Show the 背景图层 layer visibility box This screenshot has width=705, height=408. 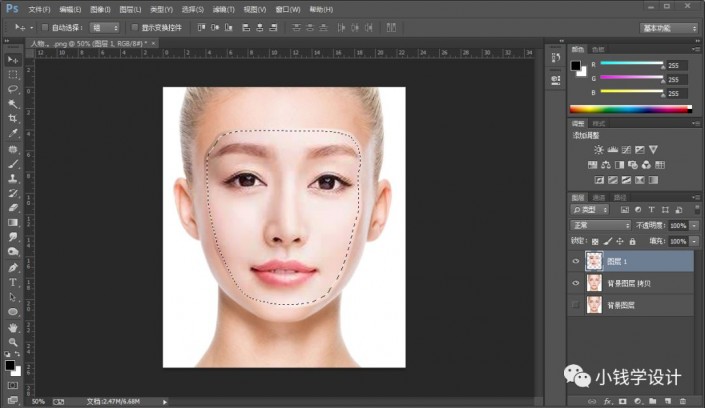575,304
